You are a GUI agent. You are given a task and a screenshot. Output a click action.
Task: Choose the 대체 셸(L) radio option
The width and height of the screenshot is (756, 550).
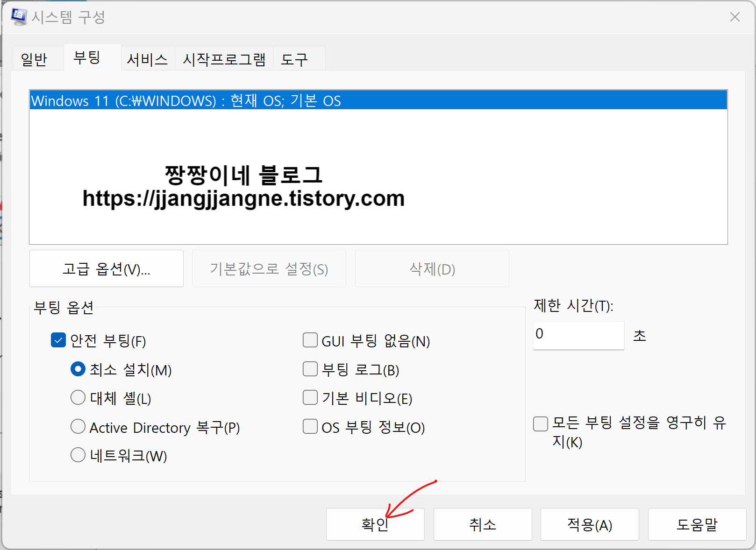[x=78, y=398]
